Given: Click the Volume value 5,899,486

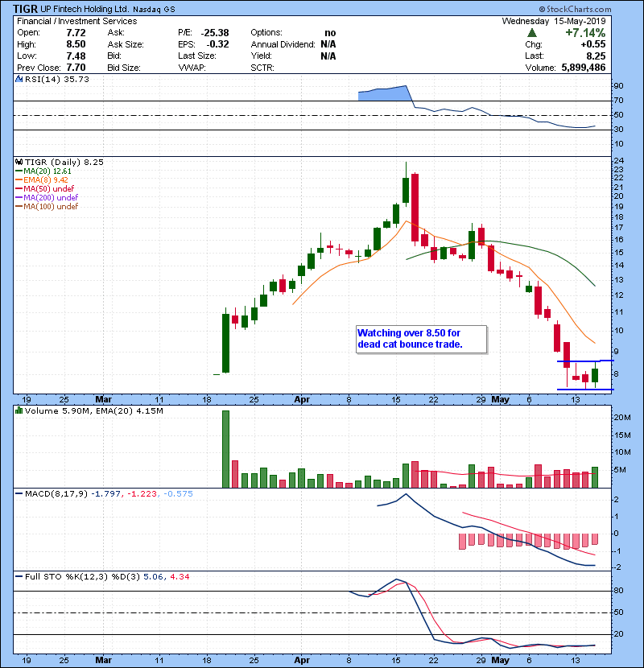Looking at the screenshot, I should pyautogui.click(x=584, y=68).
